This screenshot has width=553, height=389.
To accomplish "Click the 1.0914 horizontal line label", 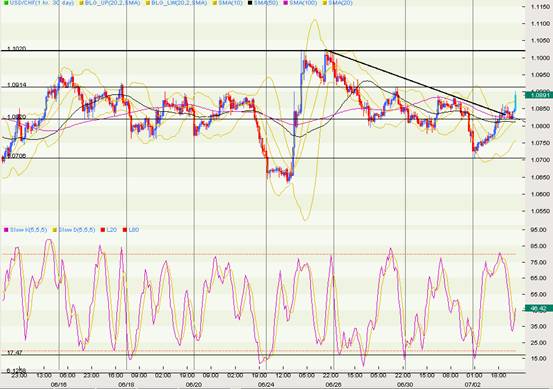I will pos(17,85).
